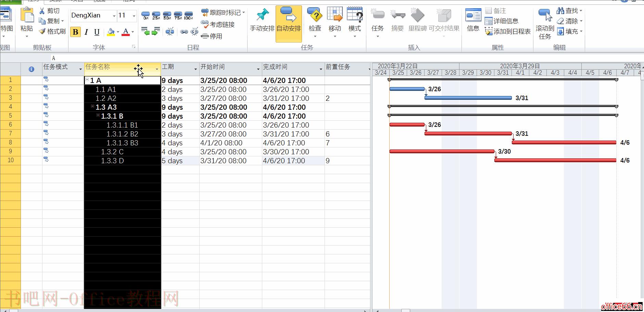644x312 pixels.
Task: Indent task with the right green arrow
Action: click(x=156, y=32)
